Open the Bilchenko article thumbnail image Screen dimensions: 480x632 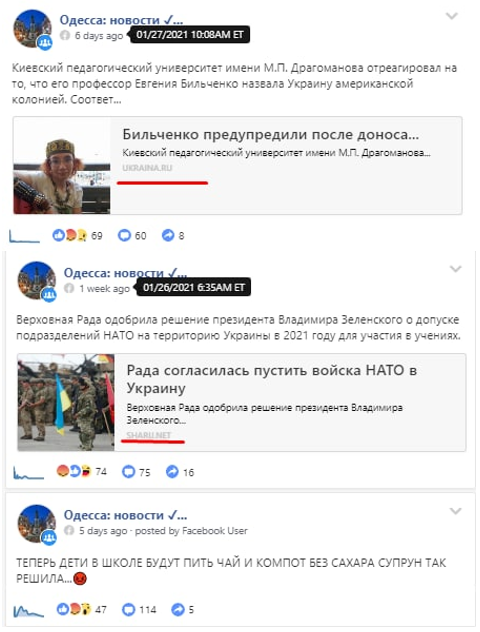click(x=62, y=166)
